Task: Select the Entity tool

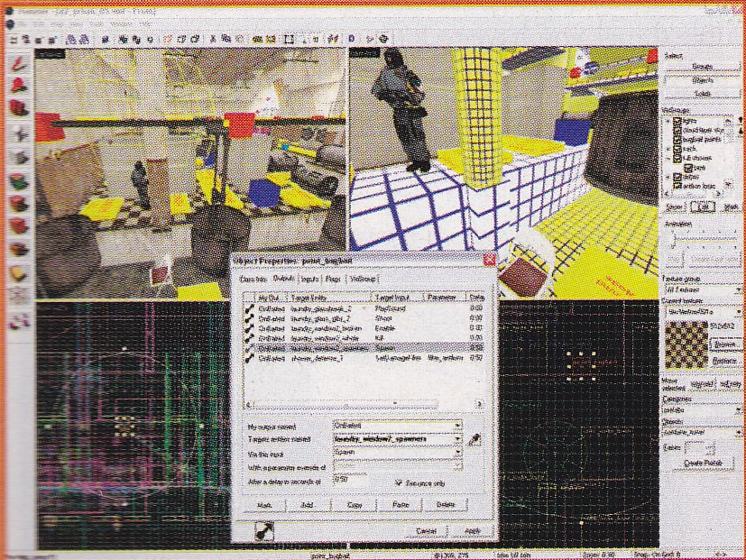Action: coord(19,133)
